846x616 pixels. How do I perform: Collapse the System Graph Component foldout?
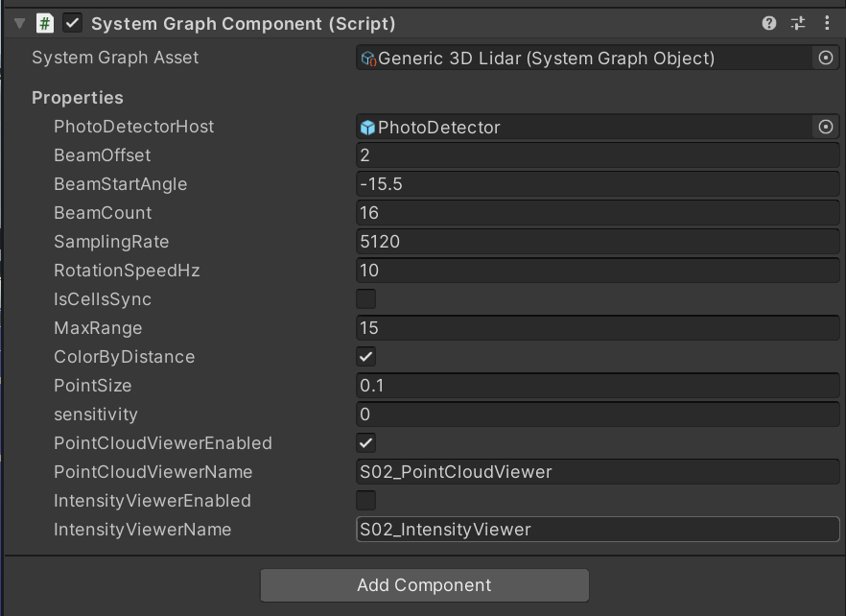click(19, 23)
